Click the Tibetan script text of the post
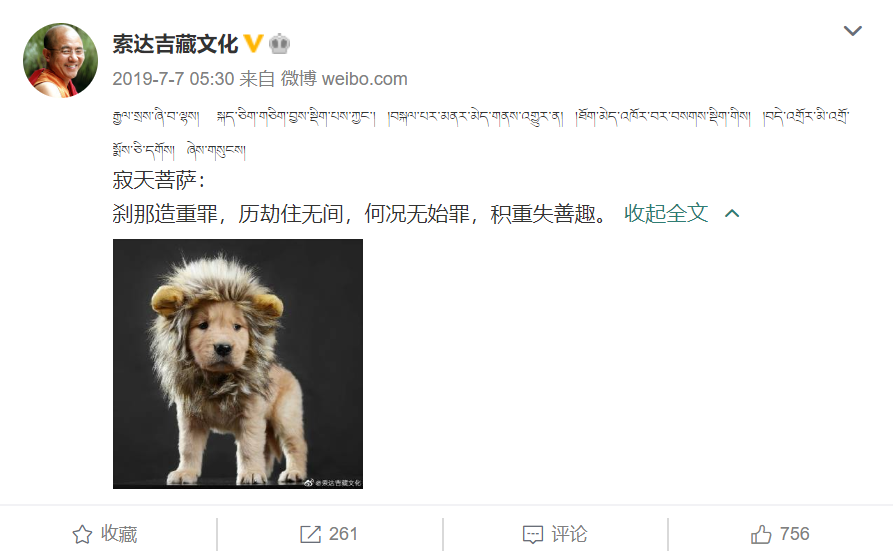893x555 pixels. coord(481,133)
